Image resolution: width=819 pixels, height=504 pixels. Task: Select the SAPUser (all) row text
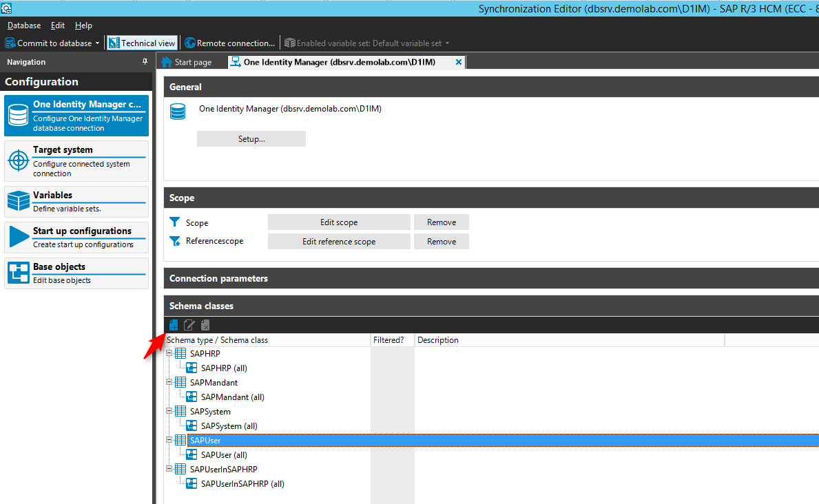point(224,455)
